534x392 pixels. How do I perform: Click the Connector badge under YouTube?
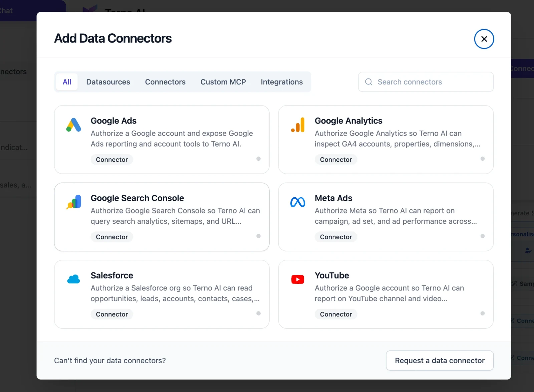point(336,314)
